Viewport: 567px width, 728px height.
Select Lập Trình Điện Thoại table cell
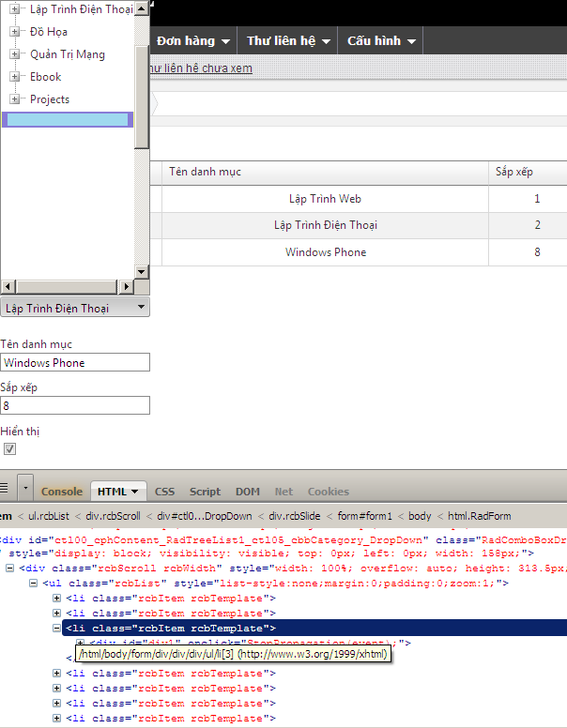[x=326, y=226]
